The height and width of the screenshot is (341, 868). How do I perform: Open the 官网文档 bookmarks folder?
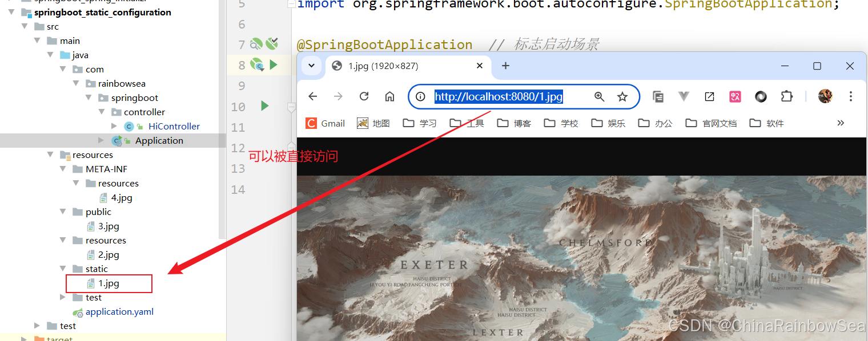(711, 123)
